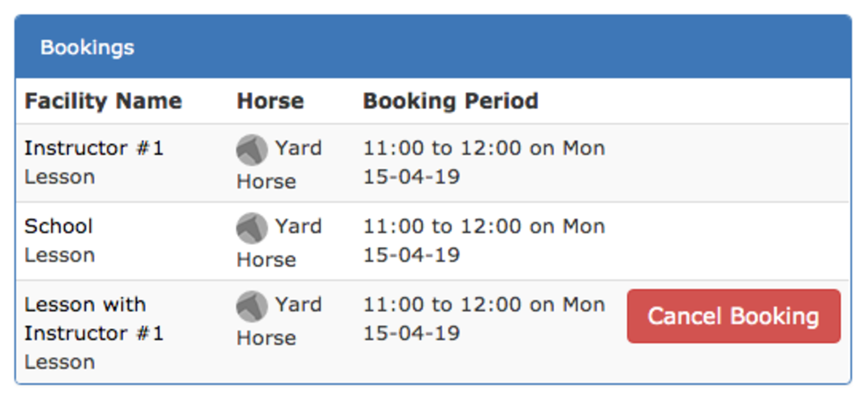Click booking period of School row
Image resolution: width=868 pixels, height=396 pixels.
[484, 240]
